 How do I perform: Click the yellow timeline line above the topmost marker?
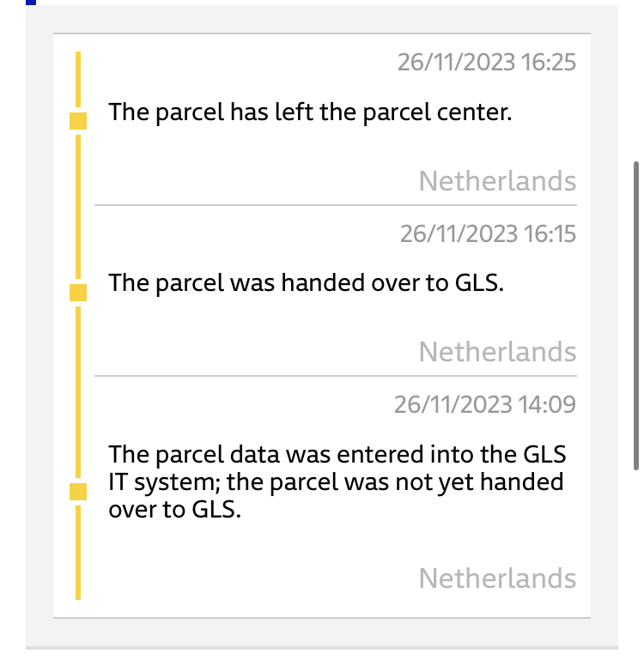[78, 82]
